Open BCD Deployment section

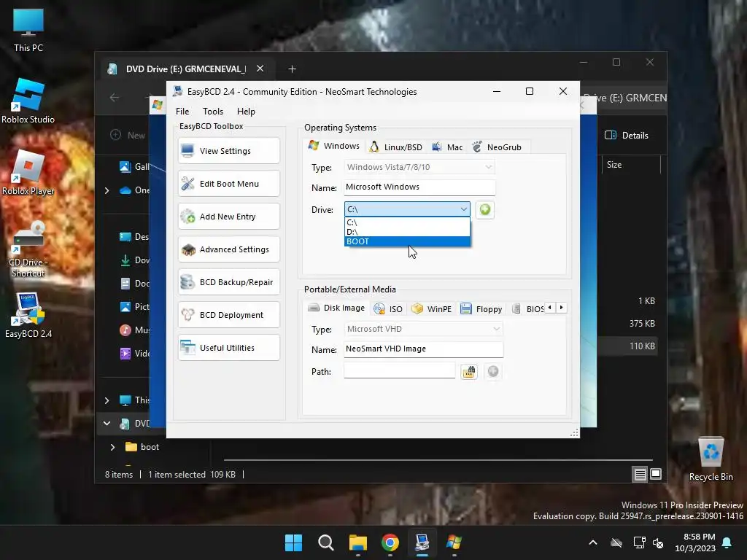(x=228, y=315)
